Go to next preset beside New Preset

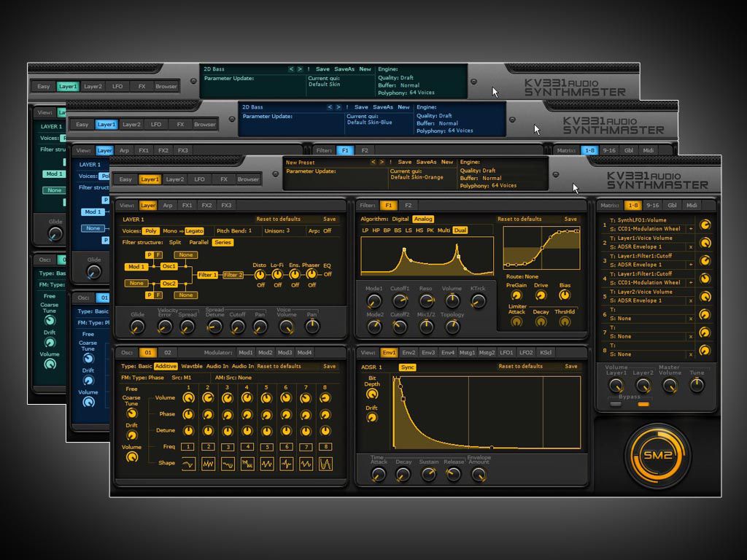tap(381, 162)
